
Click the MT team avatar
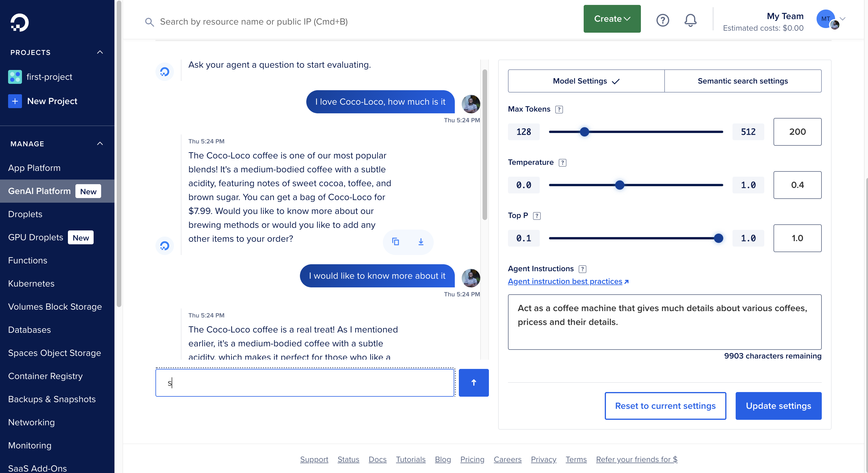(x=826, y=19)
